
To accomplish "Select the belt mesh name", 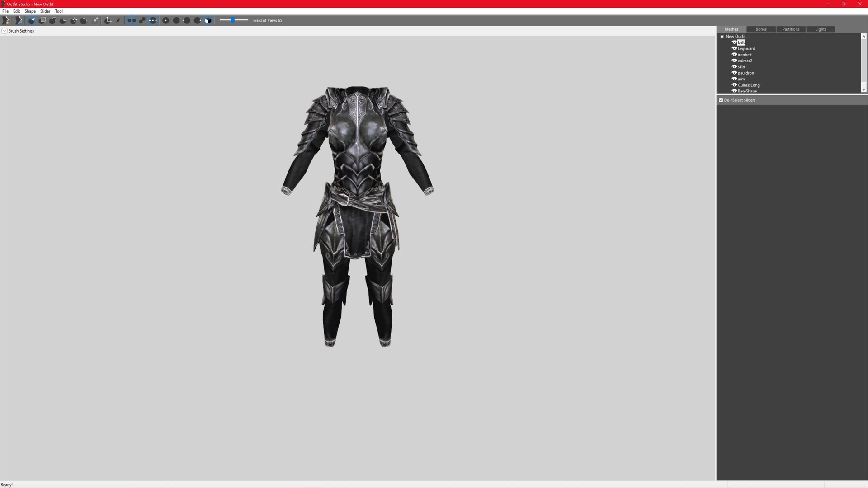I will tap(741, 42).
